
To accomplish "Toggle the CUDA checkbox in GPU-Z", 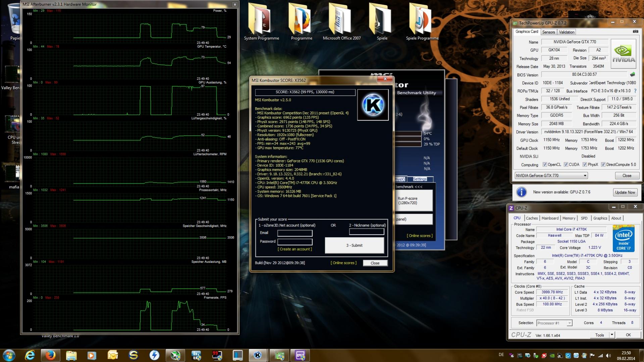I will (x=566, y=164).
